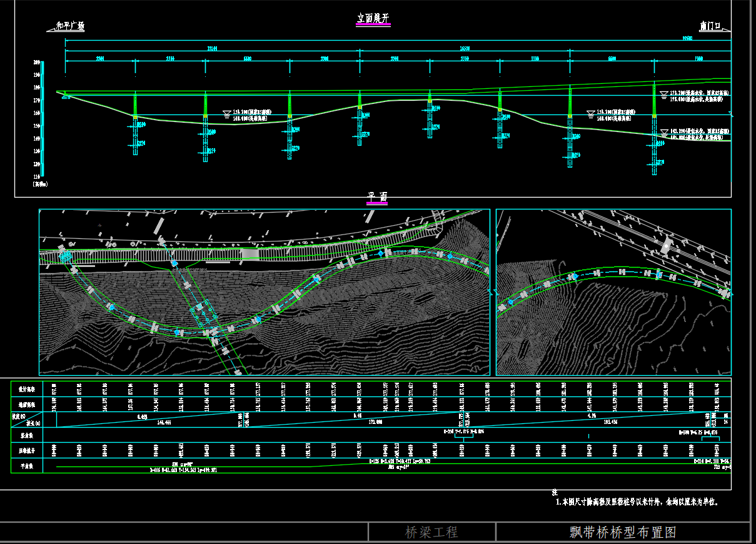This screenshot has height=544, width=756.
Task: Click the break line symbol between plan views
Action: (493, 291)
